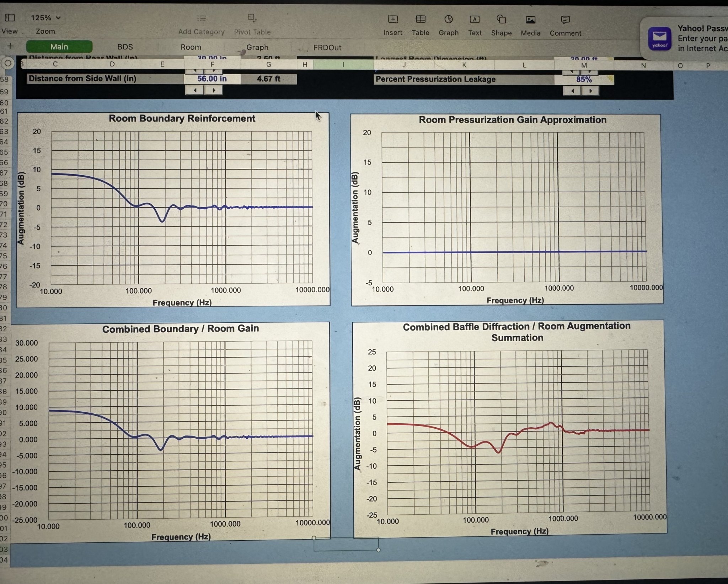Select column M header

584,65
